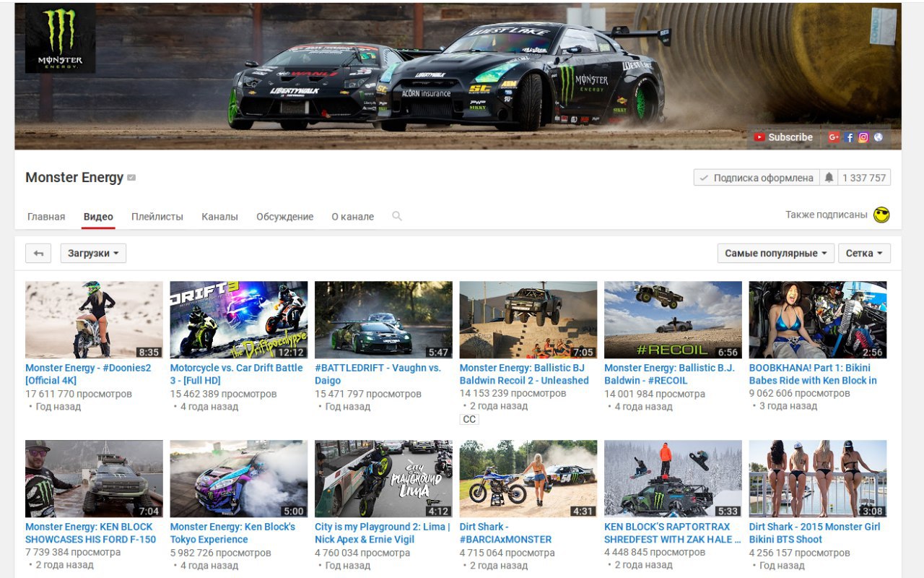
Task: Open the website globe icon in banner
Action: tap(879, 137)
